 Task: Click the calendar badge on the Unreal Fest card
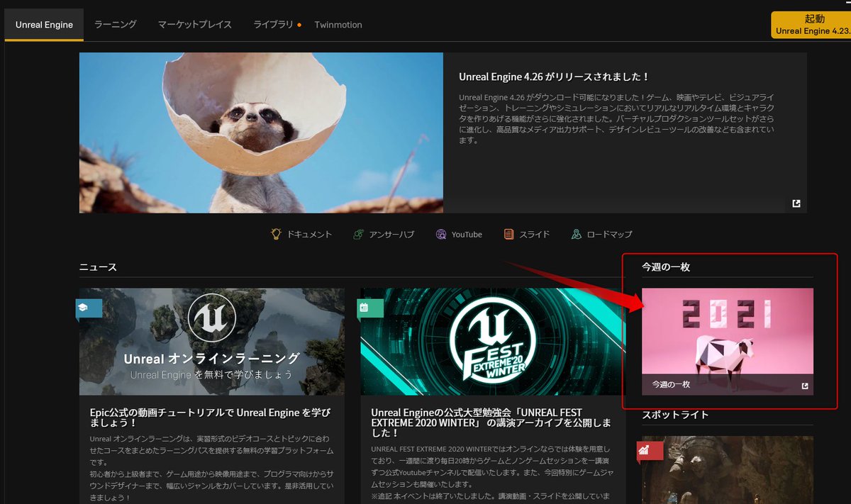click(370, 308)
